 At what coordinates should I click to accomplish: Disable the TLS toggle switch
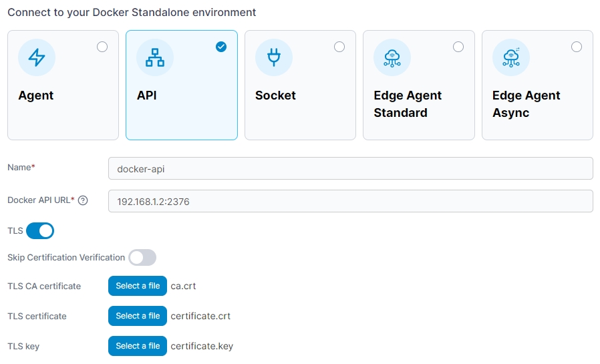click(x=40, y=231)
